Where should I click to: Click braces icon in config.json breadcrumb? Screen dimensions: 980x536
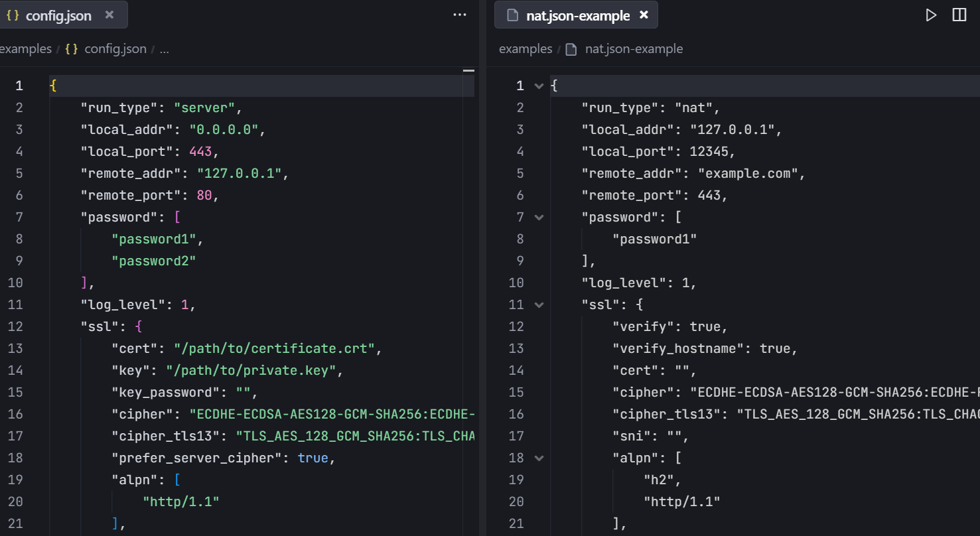[x=72, y=48]
